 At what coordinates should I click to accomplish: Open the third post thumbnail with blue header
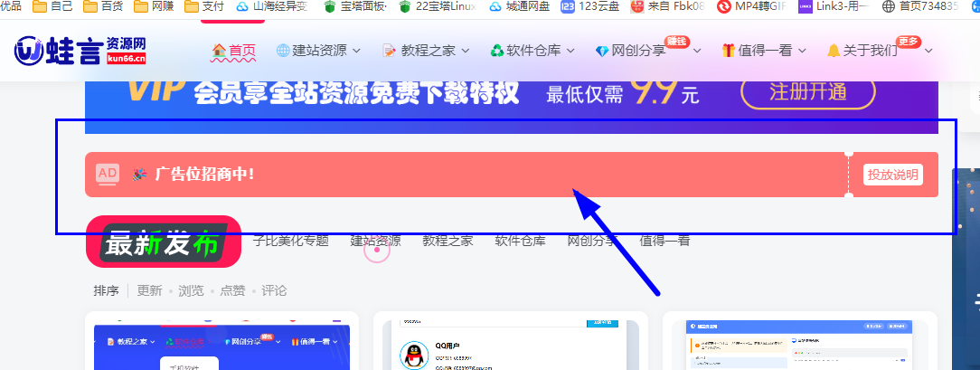click(x=799, y=346)
